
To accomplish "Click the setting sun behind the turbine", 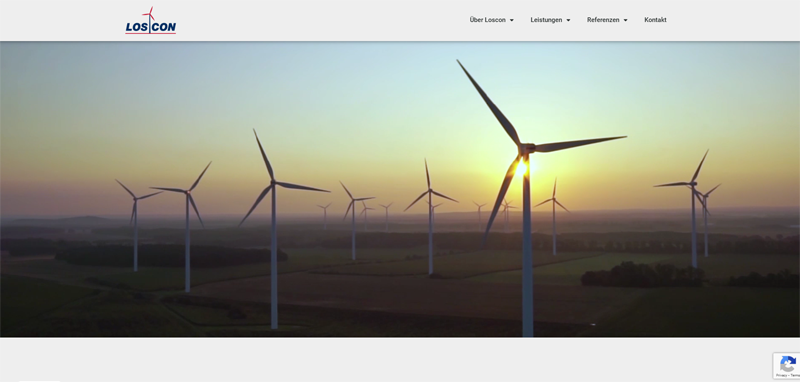I will click(521, 167).
